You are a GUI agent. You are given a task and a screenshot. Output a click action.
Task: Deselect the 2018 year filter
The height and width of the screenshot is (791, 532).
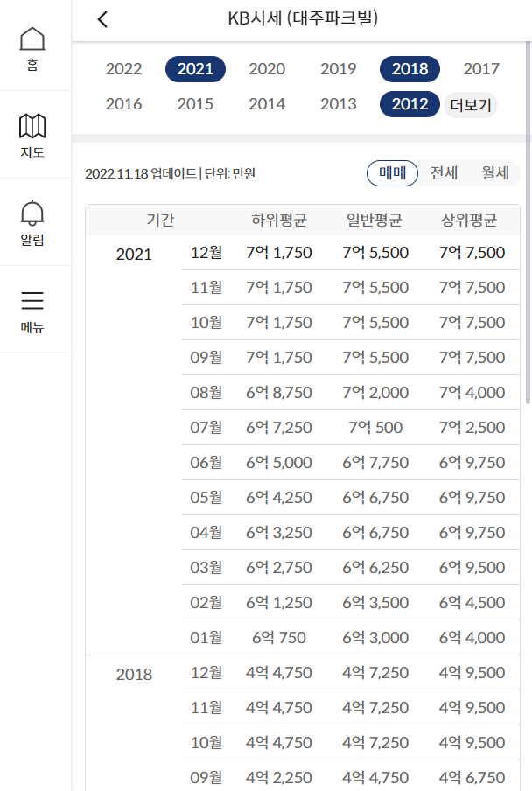409,68
